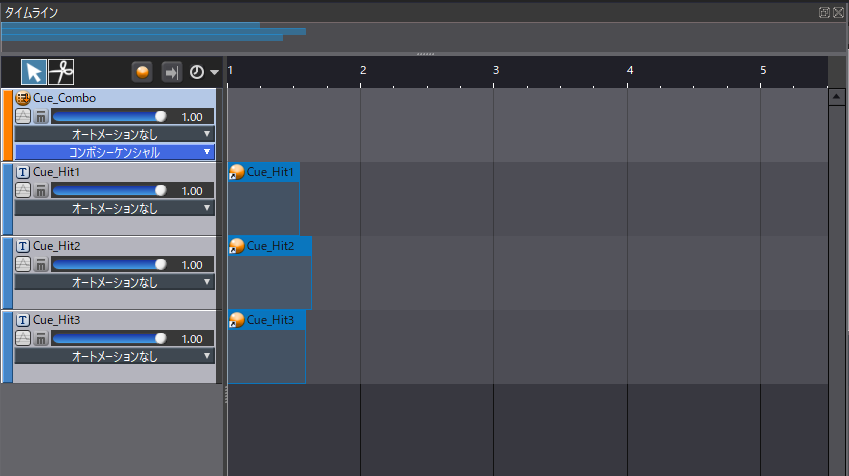This screenshot has width=849, height=476.
Task: Click the vertical scrollbar up arrow
Action: [836, 97]
